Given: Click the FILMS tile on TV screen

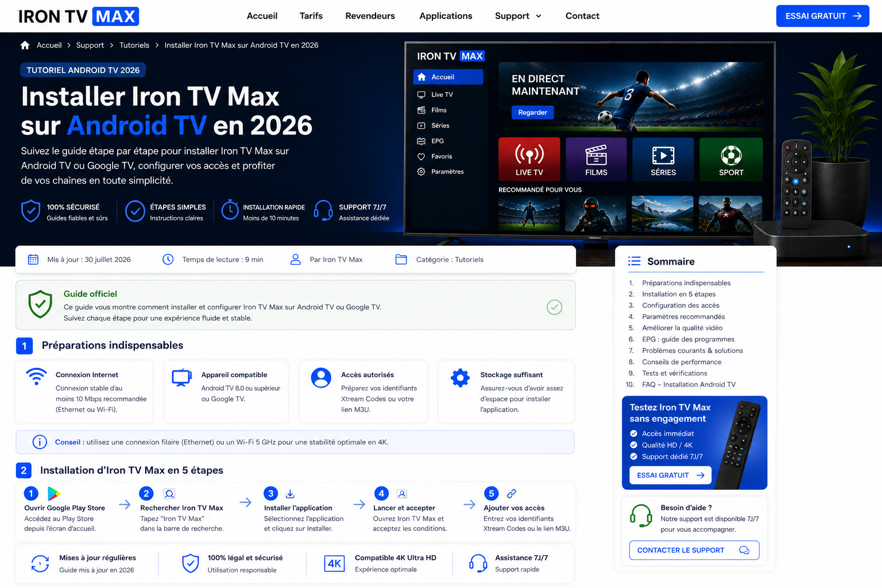Looking at the screenshot, I should (x=596, y=159).
